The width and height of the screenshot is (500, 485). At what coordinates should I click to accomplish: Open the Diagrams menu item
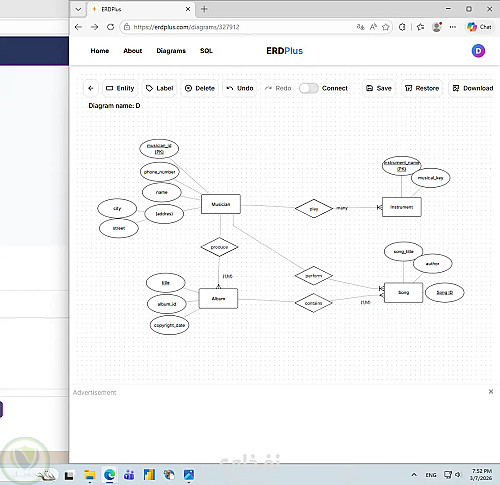[x=171, y=51]
